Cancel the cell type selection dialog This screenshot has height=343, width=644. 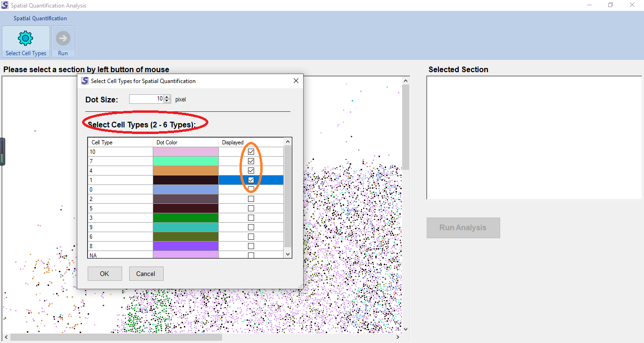[146, 274]
